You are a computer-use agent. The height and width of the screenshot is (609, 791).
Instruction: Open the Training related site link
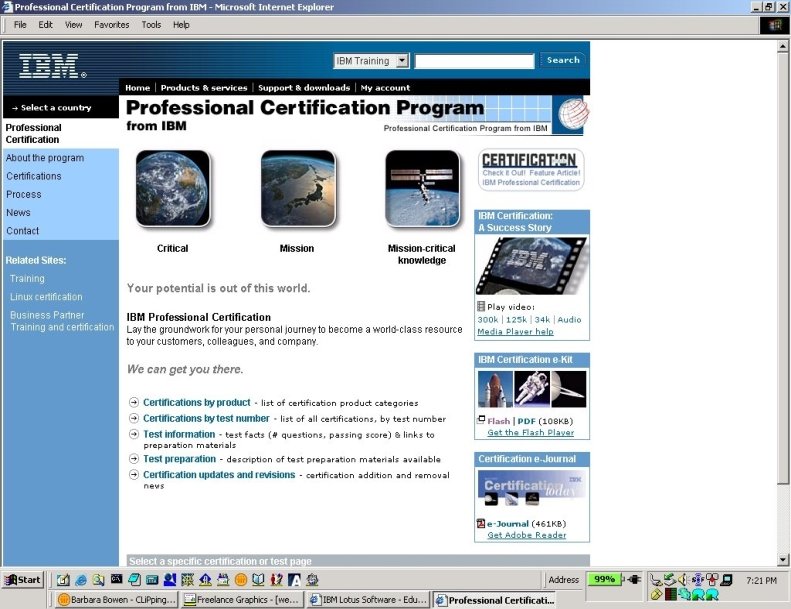click(27, 279)
